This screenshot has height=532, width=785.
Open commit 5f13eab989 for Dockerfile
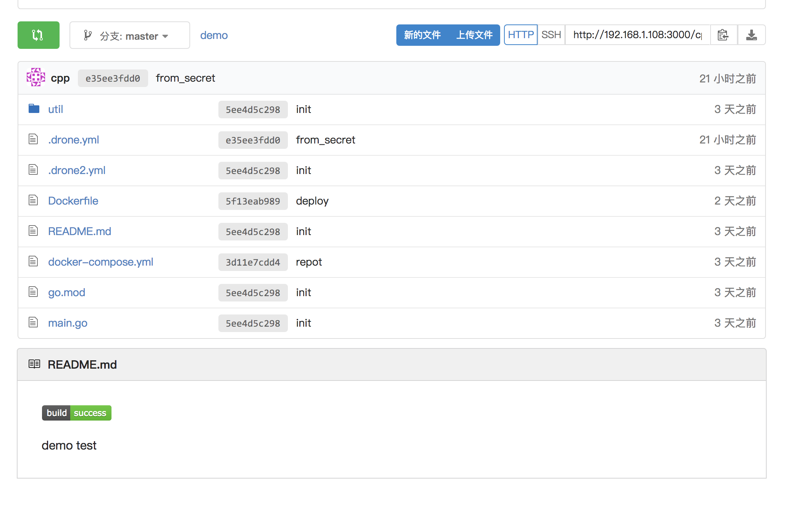click(253, 201)
